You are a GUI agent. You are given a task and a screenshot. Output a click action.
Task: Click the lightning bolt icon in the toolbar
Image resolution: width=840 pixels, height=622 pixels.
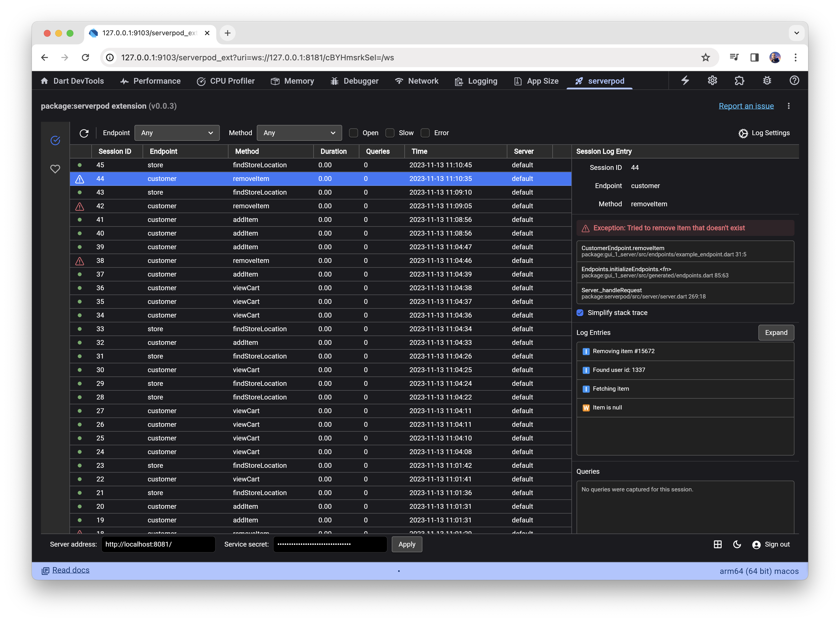pos(685,81)
